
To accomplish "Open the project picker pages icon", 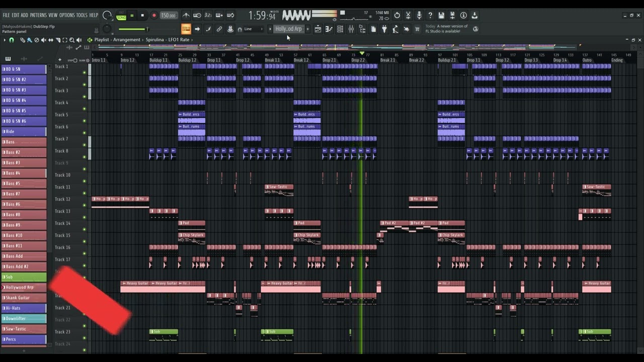I will [x=373, y=29].
